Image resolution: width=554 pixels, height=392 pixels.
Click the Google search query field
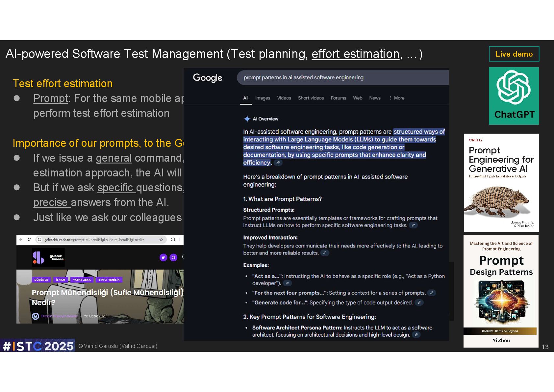(342, 78)
